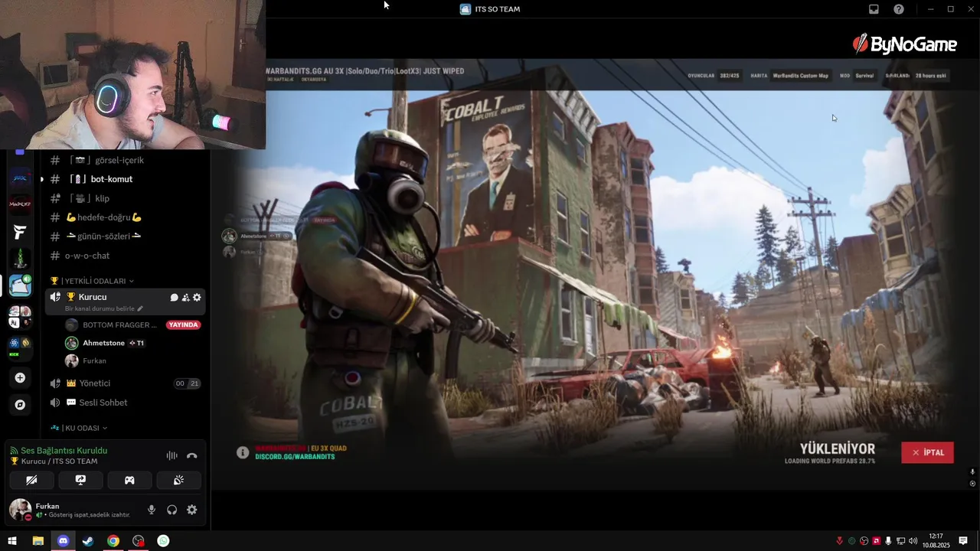Click the DISCORD.GG/WARBANDITS text
The width and height of the screenshot is (980, 551).
[295, 457]
